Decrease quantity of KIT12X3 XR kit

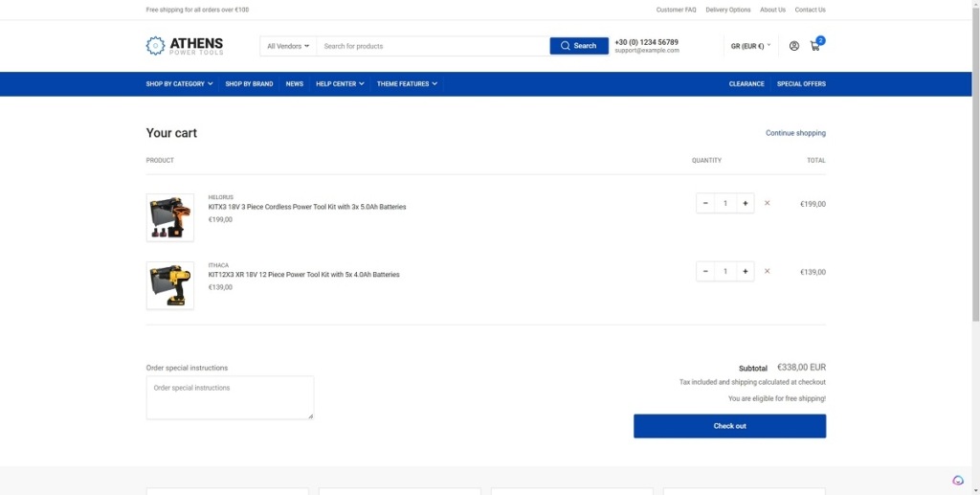click(x=705, y=271)
